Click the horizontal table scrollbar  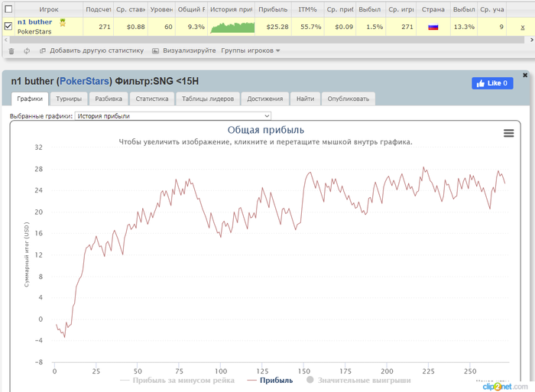[267, 40]
